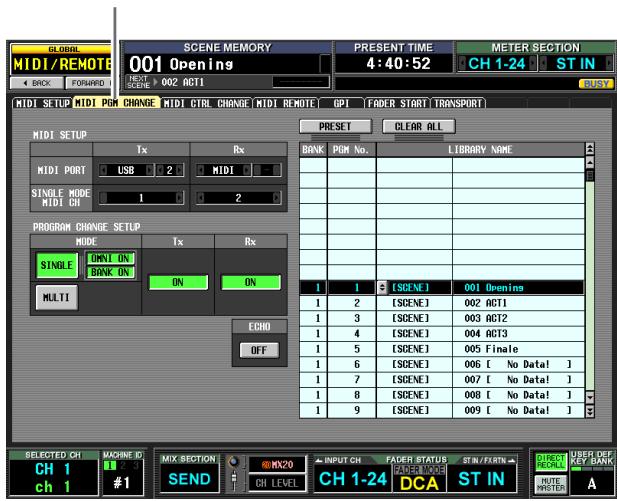Open the FADER START tab

[397, 103]
